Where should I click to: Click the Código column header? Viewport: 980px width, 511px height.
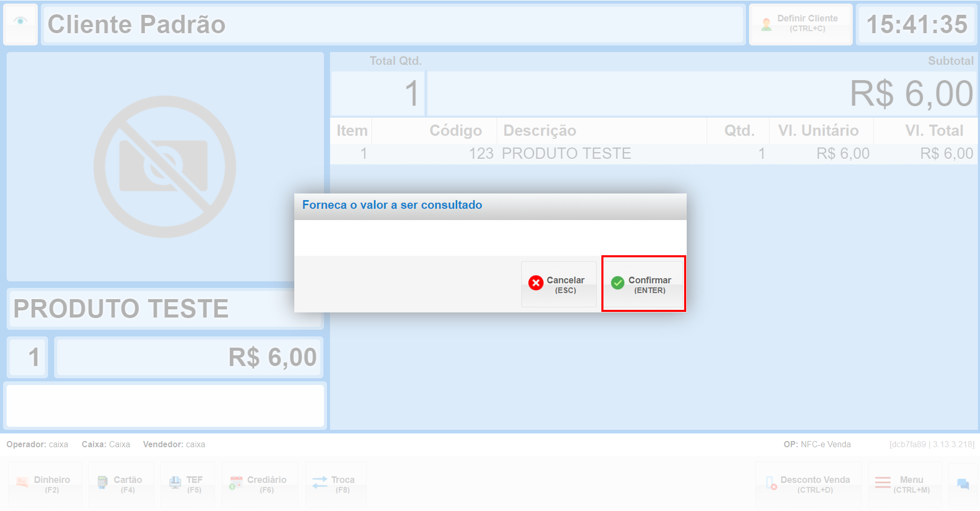(456, 131)
